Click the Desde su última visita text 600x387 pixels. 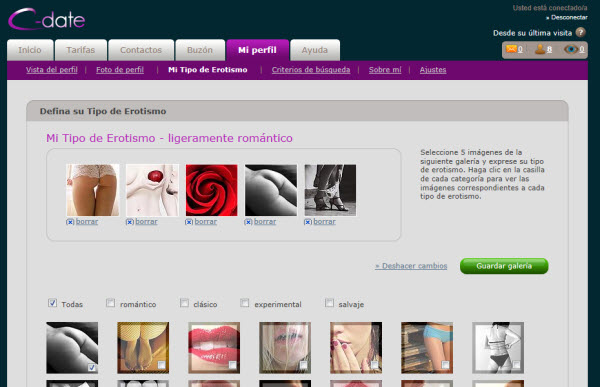point(532,33)
